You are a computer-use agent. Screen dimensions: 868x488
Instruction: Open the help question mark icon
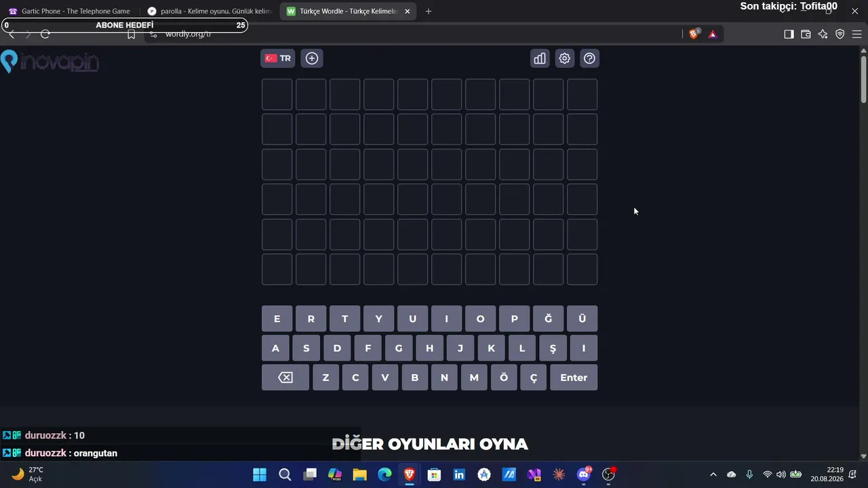(x=589, y=58)
